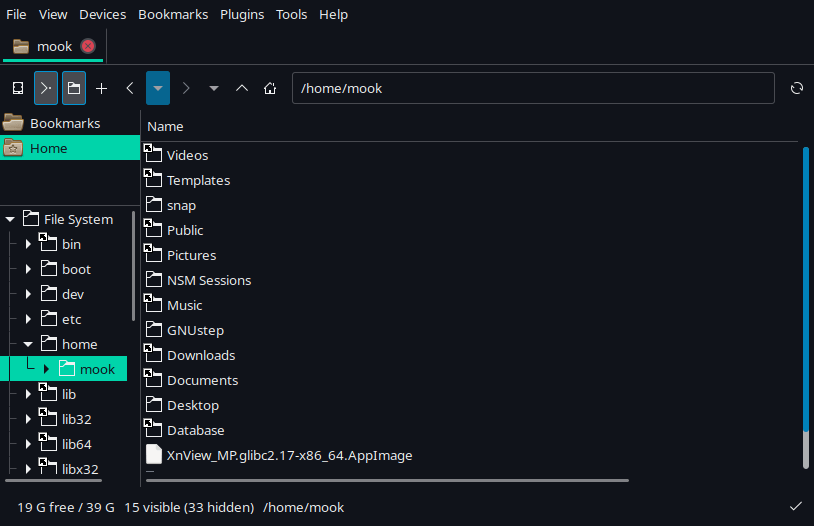Expand the mook tree node
The width and height of the screenshot is (814, 526).
point(46,369)
